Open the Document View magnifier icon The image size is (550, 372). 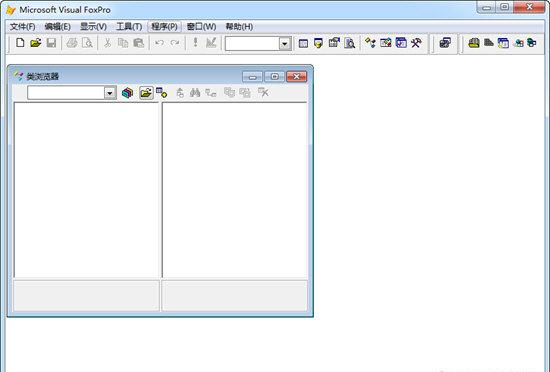tap(349, 43)
